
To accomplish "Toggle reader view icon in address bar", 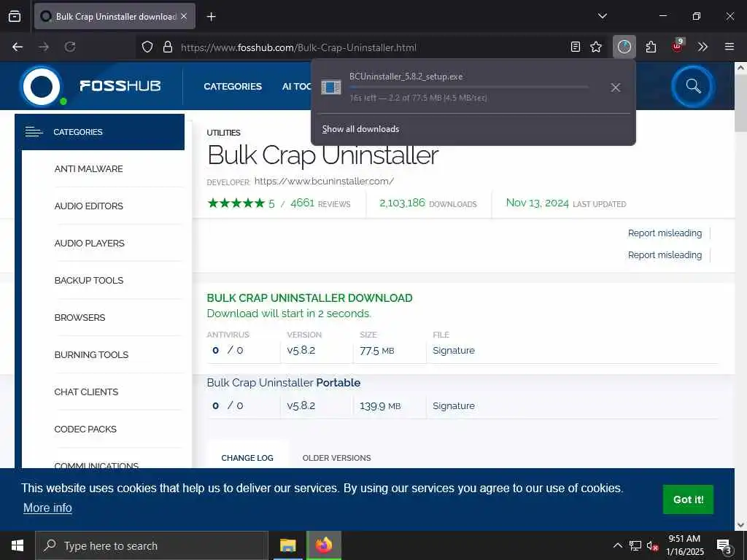I will (x=576, y=47).
